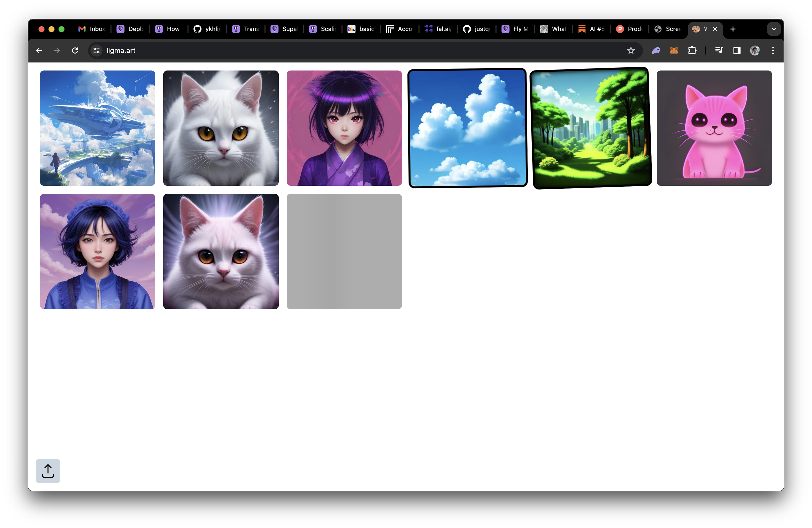Open the Extensions puzzle icon
Viewport: 812px width, 528px height.
692,50
